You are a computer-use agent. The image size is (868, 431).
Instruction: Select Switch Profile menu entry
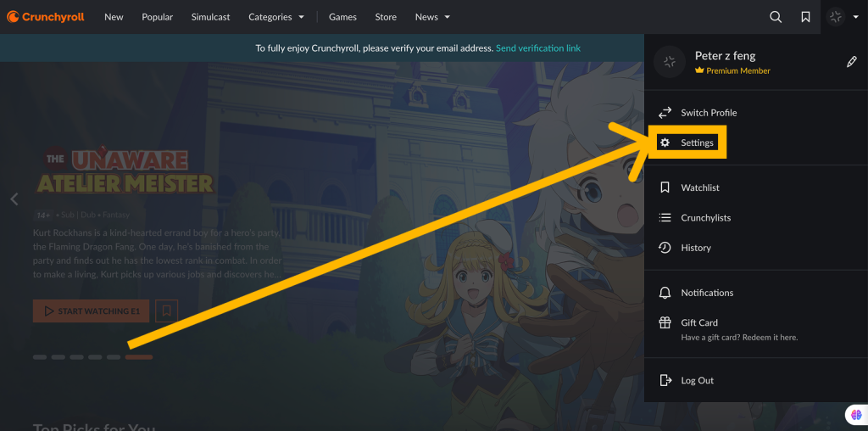click(756, 113)
